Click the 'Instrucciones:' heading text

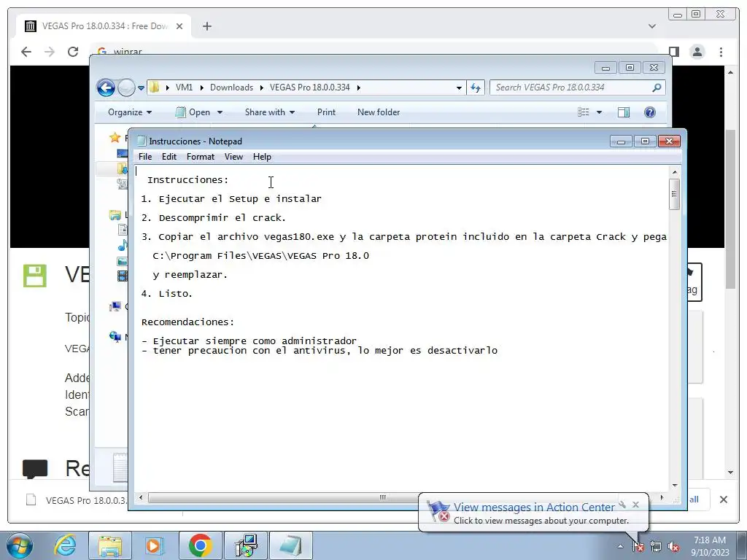click(187, 180)
